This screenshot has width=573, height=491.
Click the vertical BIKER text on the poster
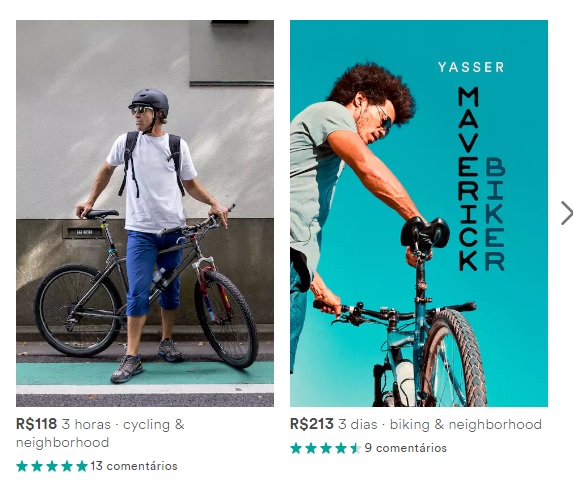495,214
